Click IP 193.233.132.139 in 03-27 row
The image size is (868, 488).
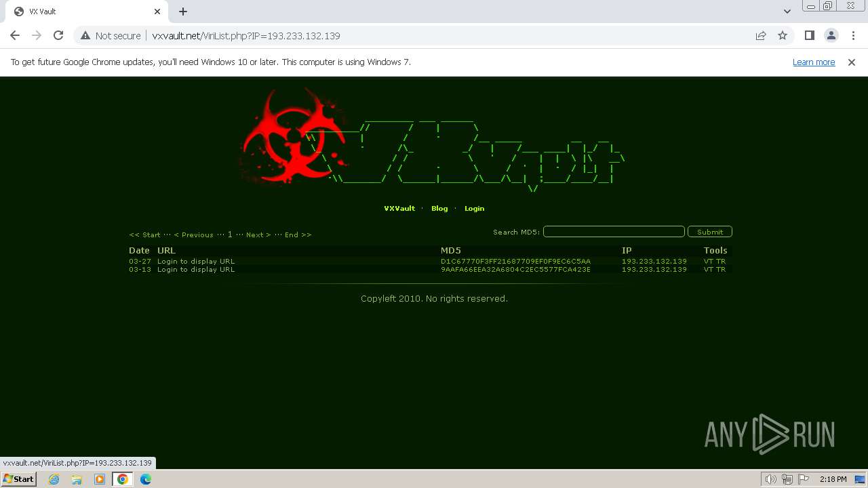654,262
